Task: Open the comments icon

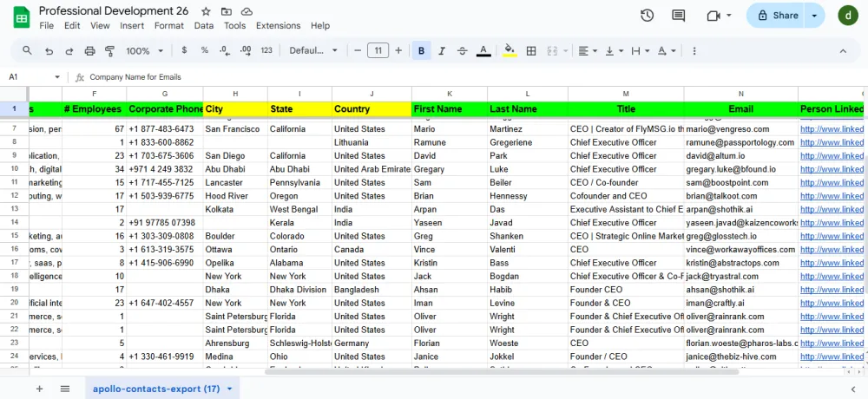Action: [678, 16]
